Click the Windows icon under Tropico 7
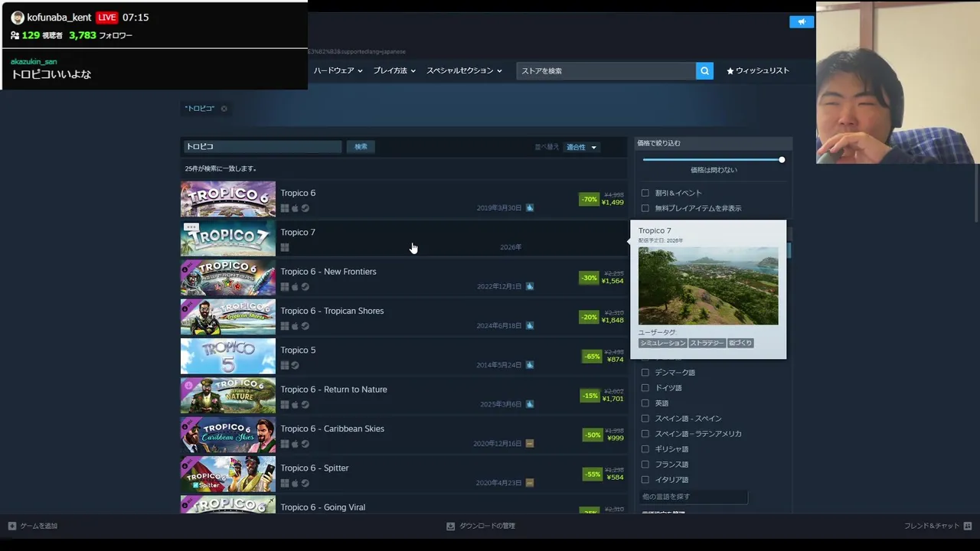 coord(285,247)
